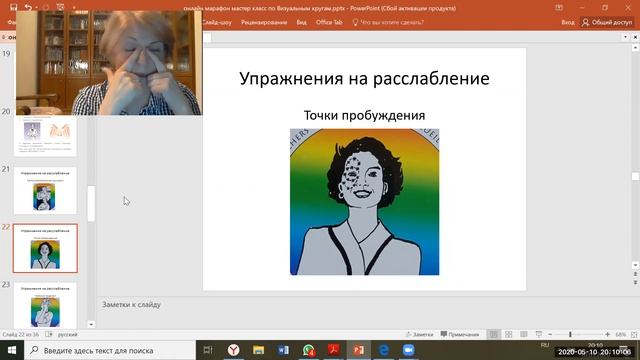Open the undo history dropdown arrow
The height and width of the screenshot is (360, 640).
click(36, 7)
